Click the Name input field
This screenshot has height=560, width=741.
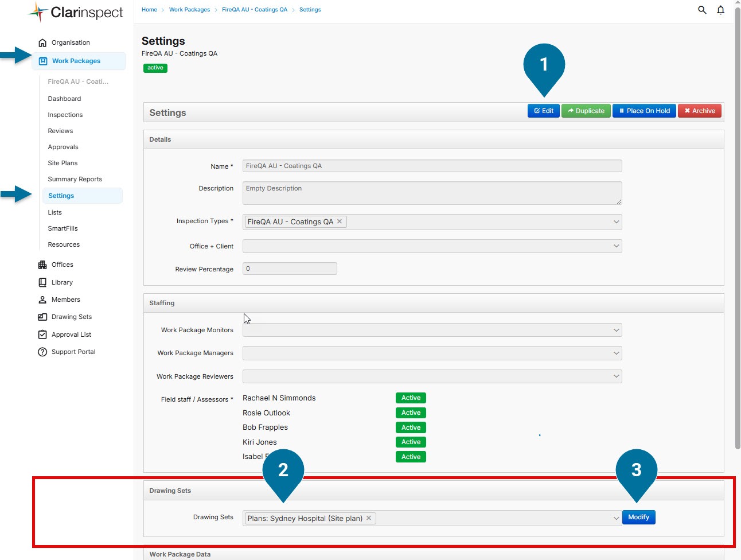pyautogui.click(x=432, y=166)
